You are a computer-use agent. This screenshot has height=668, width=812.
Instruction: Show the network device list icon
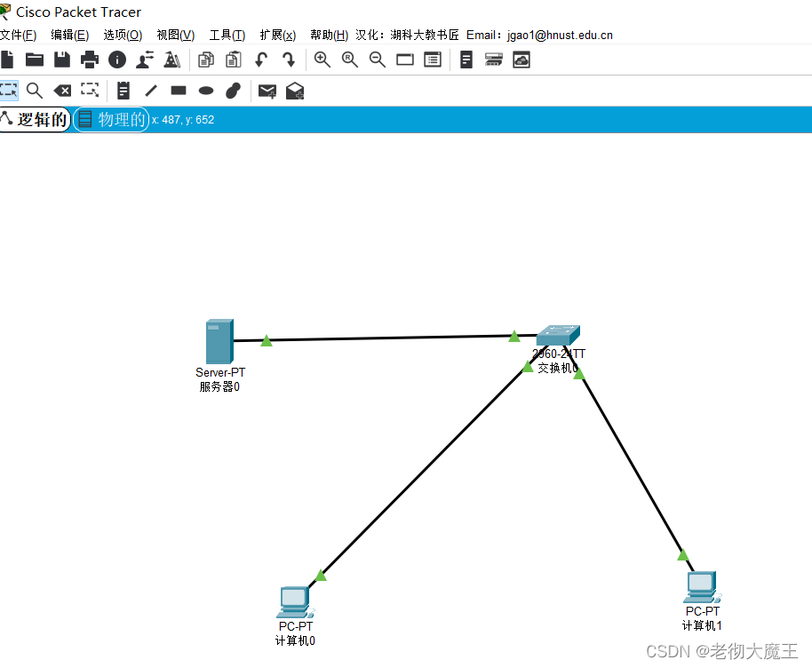(x=494, y=60)
